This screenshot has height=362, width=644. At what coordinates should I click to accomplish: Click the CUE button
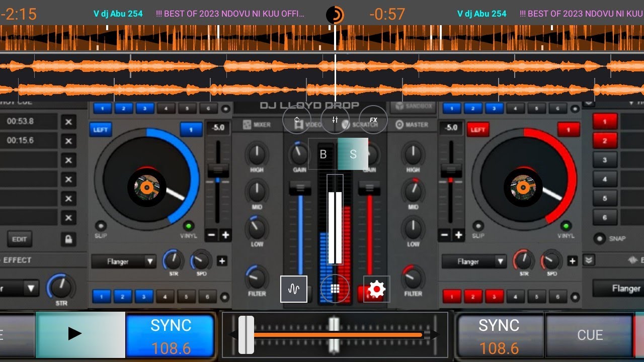click(590, 335)
